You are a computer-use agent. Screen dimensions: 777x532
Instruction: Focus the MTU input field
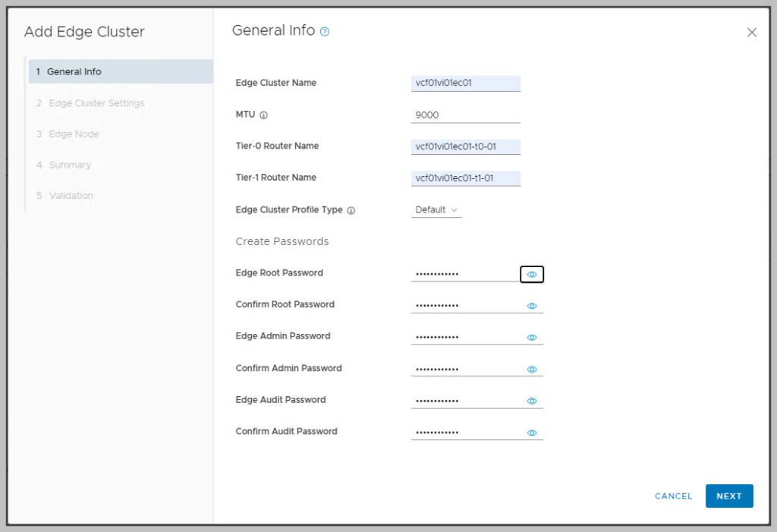pos(465,115)
